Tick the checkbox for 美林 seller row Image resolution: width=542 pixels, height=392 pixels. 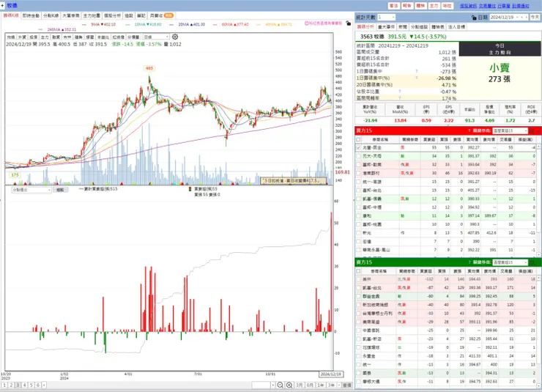point(358,279)
